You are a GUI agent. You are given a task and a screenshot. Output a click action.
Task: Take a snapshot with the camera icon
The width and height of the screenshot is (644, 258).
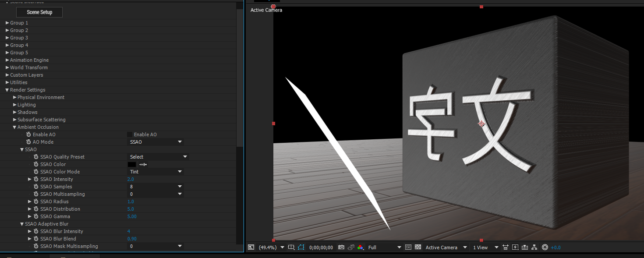341,247
